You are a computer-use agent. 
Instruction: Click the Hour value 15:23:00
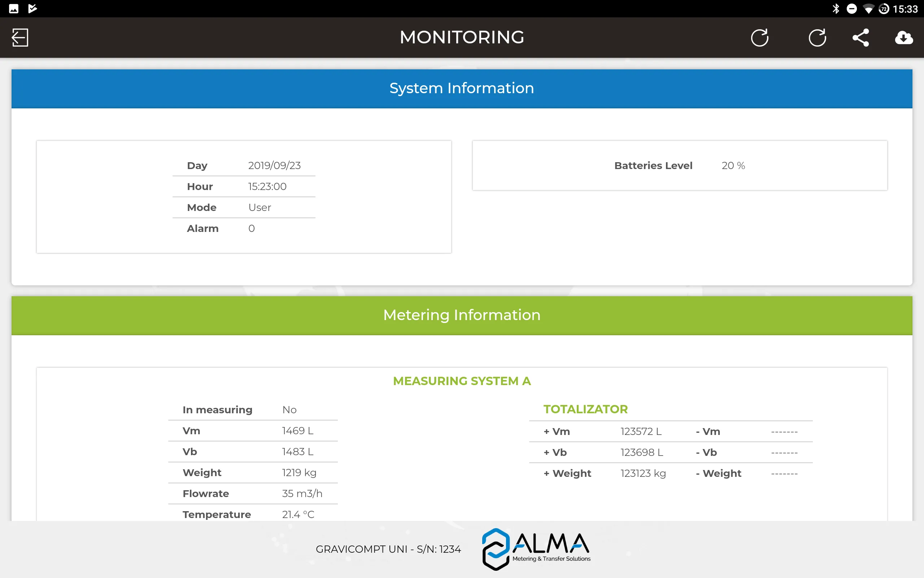(x=267, y=186)
